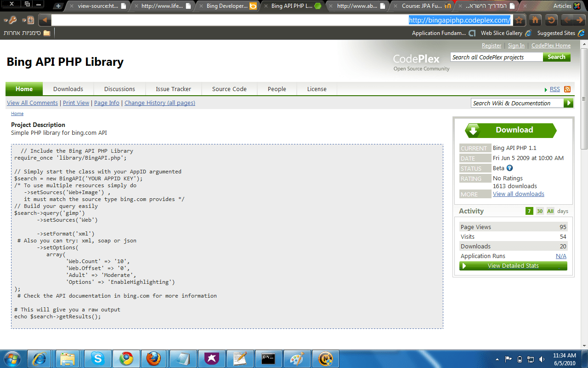Click the RSS feed orange icon
This screenshot has height=368, width=588.
[x=567, y=89]
